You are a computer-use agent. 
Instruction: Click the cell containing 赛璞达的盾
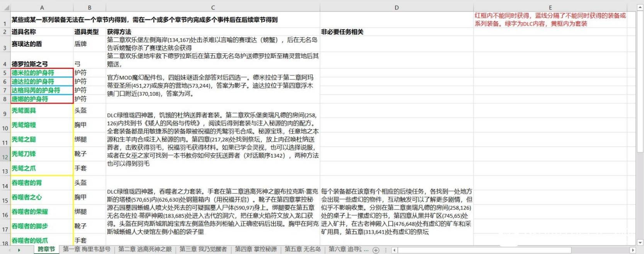coord(42,44)
